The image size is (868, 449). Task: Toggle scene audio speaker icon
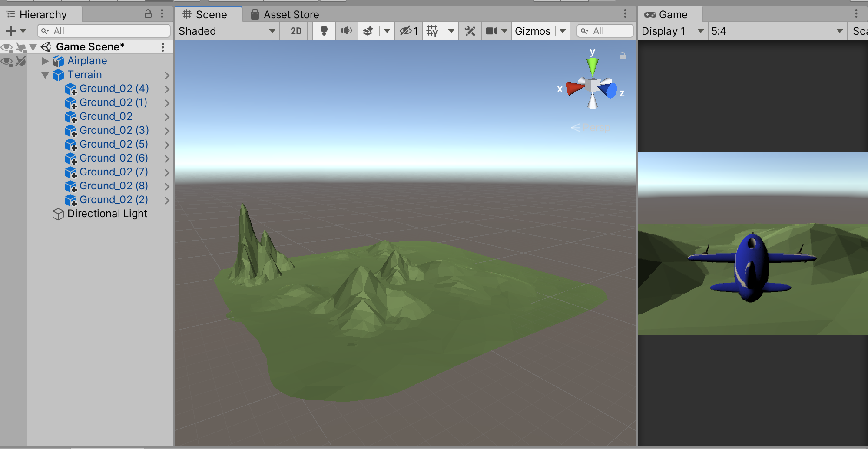point(347,31)
